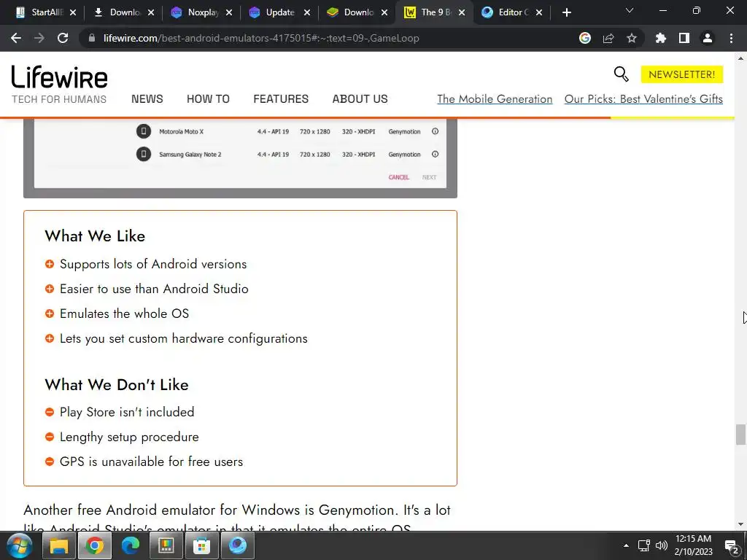Go back to the previous page

pyautogui.click(x=16, y=38)
